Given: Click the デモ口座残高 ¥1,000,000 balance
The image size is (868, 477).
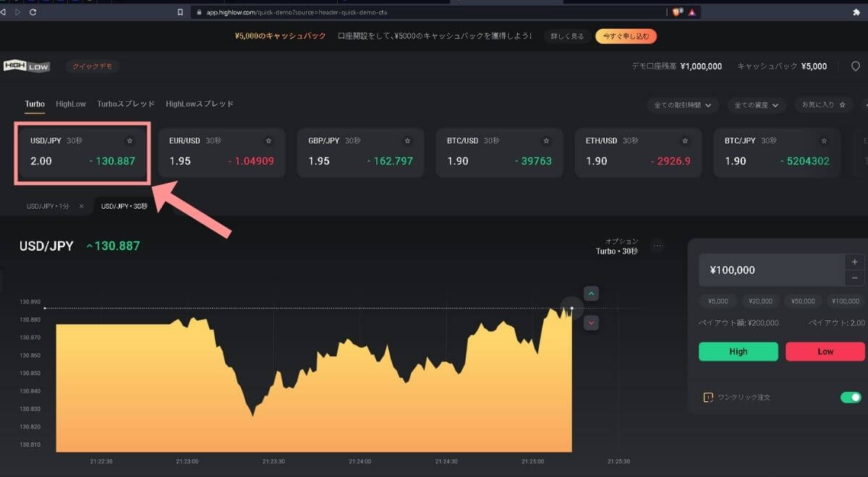Looking at the screenshot, I should coord(676,66).
